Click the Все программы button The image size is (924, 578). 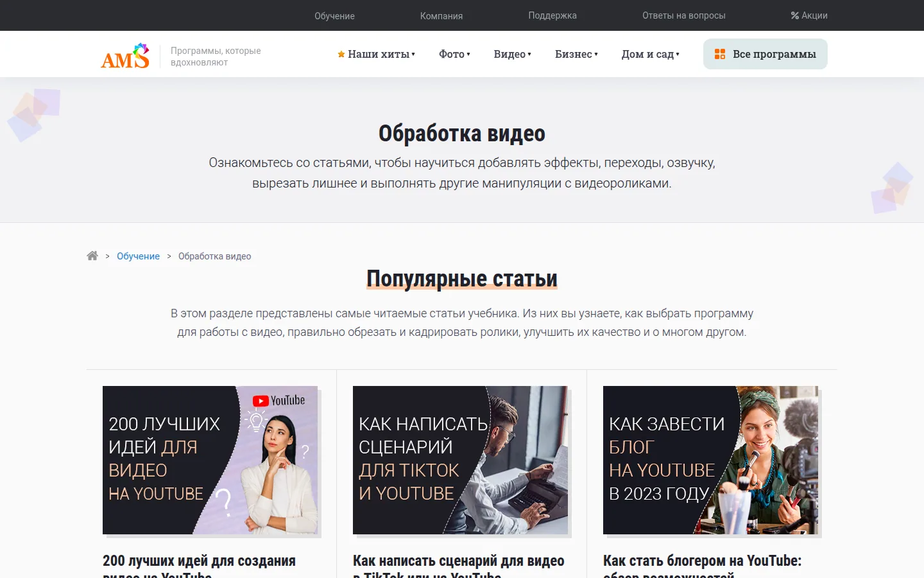point(766,54)
